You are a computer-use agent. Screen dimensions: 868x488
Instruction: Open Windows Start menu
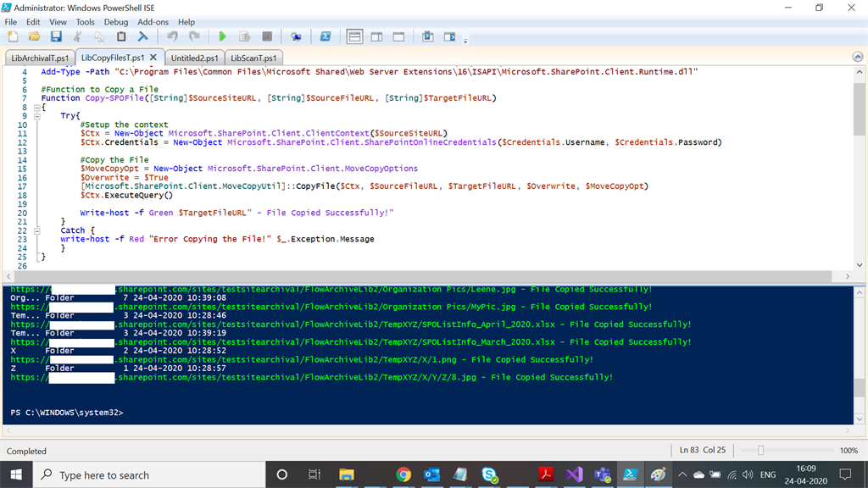16,474
